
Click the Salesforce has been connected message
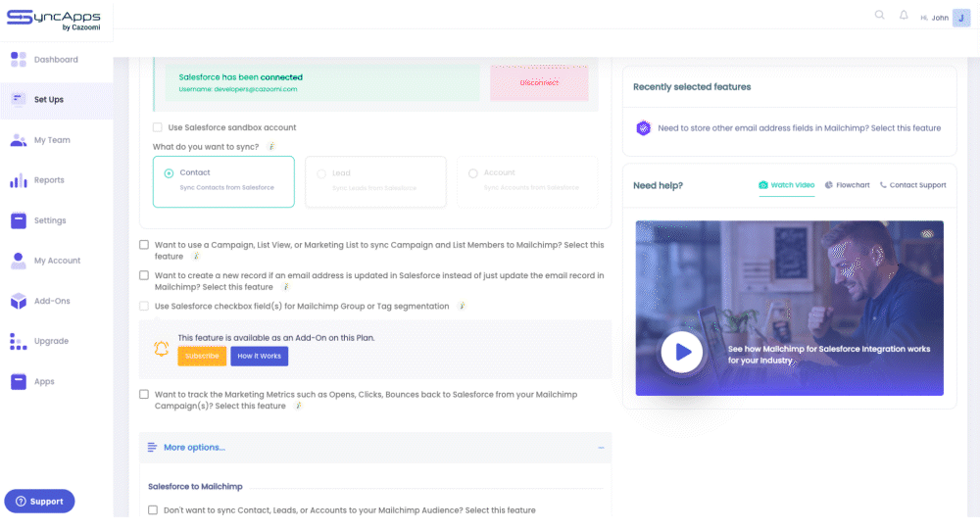click(x=241, y=76)
